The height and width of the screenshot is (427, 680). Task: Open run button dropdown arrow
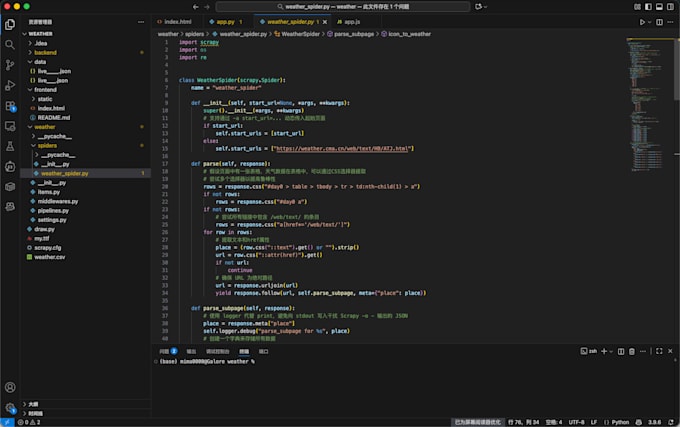pos(650,22)
